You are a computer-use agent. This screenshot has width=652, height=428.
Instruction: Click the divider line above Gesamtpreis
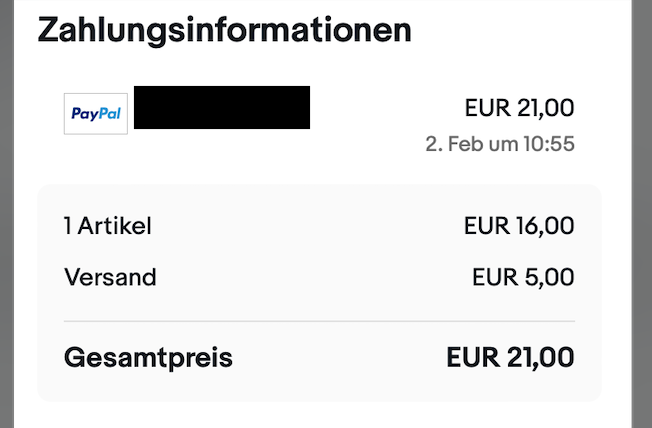(x=319, y=322)
